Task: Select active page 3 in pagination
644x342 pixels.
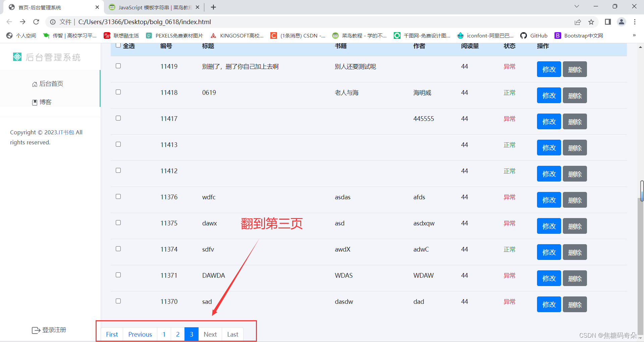Action: coord(192,334)
